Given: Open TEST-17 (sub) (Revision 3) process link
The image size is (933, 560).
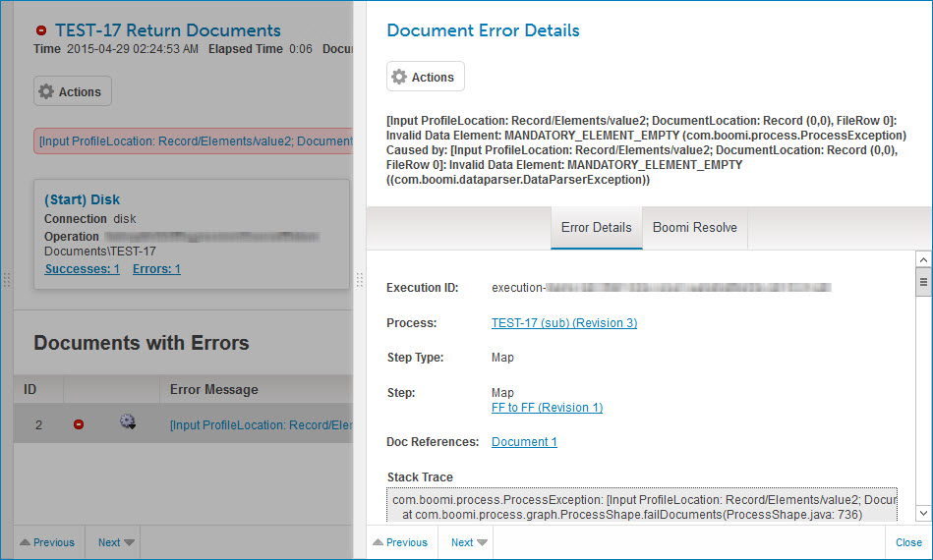Looking at the screenshot, I should pyautogui.click(x=564, y=323).
